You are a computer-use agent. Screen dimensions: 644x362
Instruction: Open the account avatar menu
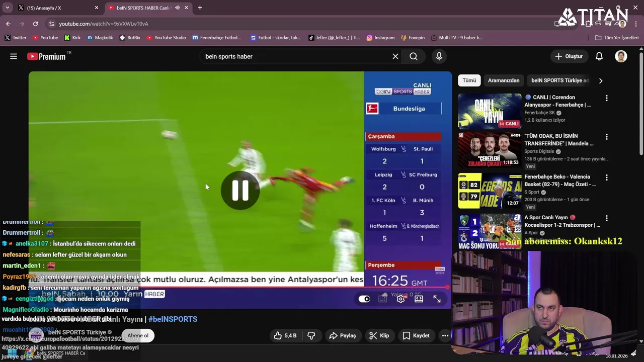click(621, 56)
